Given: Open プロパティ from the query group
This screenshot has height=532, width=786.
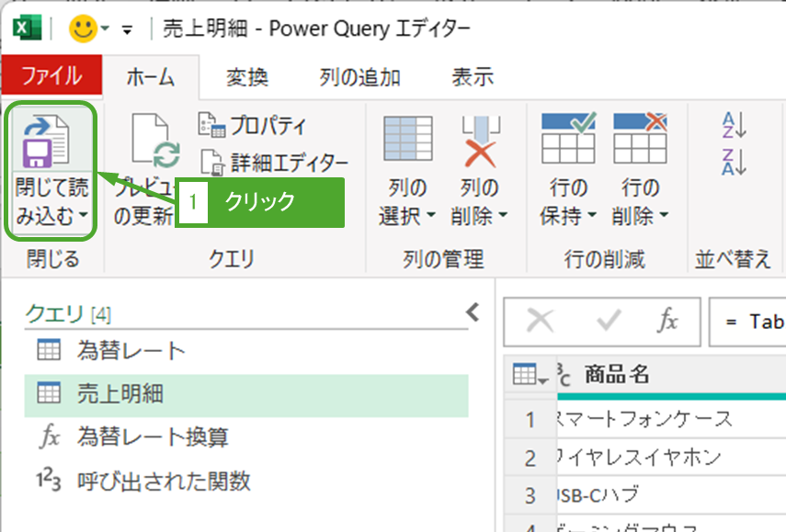Looking at the screenshot, I should coord(255,126).
